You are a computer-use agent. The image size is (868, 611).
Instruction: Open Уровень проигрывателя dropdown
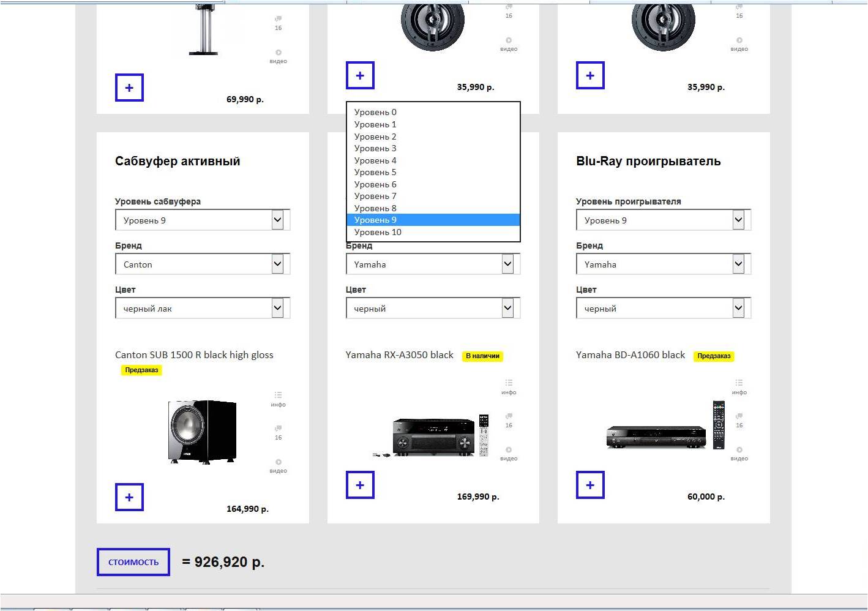[x=664, y=220]
